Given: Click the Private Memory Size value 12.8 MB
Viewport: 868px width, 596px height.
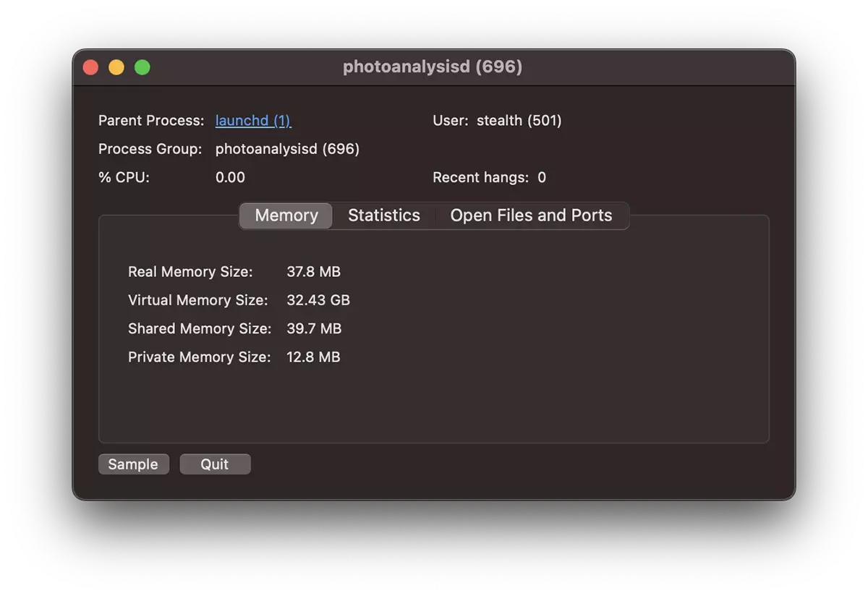Looking at the screenshot, I should (313, 357).
